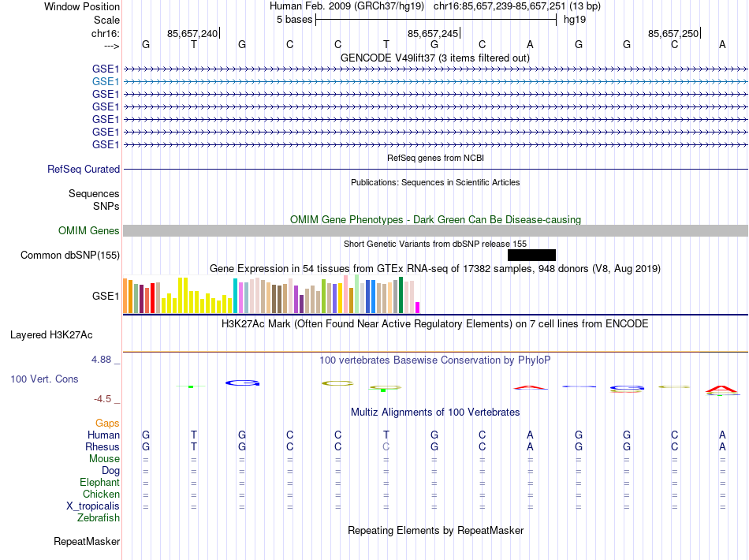Open the RefSeq genes from NCBI title
The height and width of the screenshot is (560, 749).
pyautogui.click(x=435, y=158)
